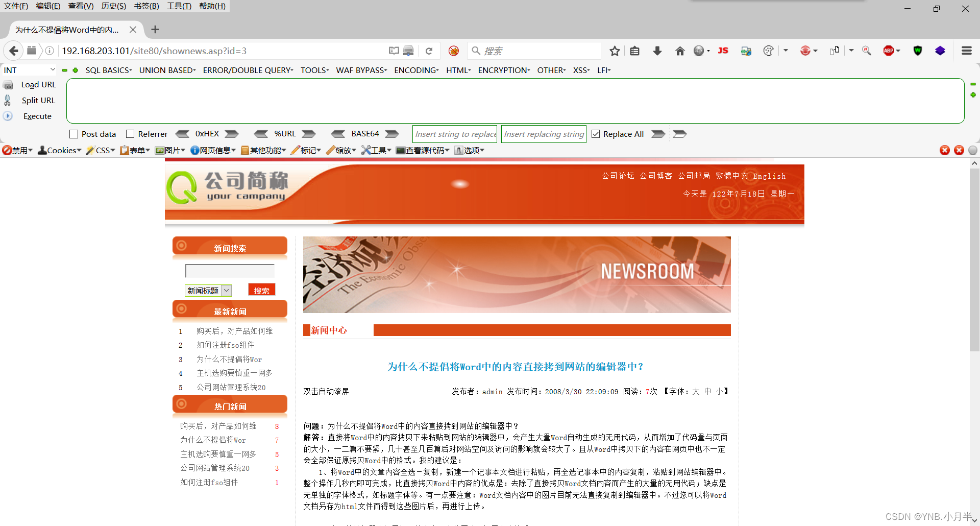Image resolution: width=980 pixels, height=526 pixels.
Task: Go to homepage via the home icon
Action: pos(680,51)
